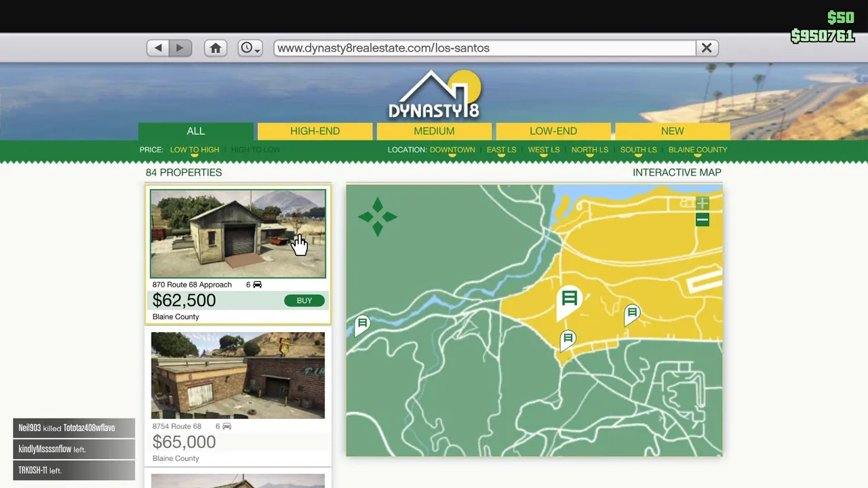The height and width of the screenshot is (488, 868).
Task: Select the ALL properties tab
Action: [196, 131]
